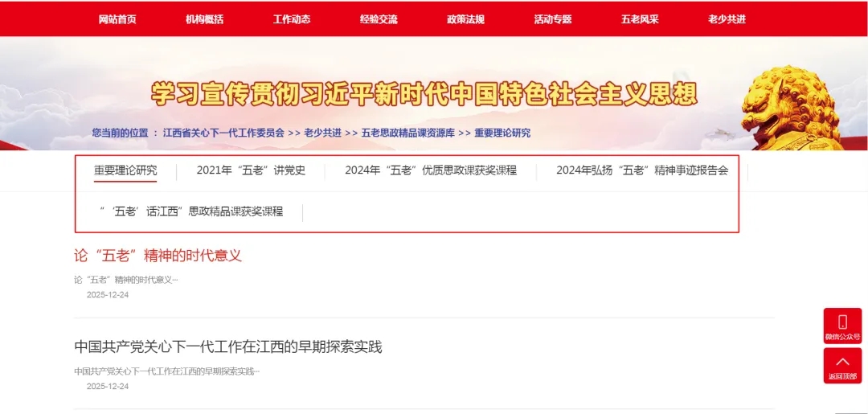Viewport: 868px width, 414px height.
Task: Go to 工作动态 in the navigation bar
Action: (292, 19)
